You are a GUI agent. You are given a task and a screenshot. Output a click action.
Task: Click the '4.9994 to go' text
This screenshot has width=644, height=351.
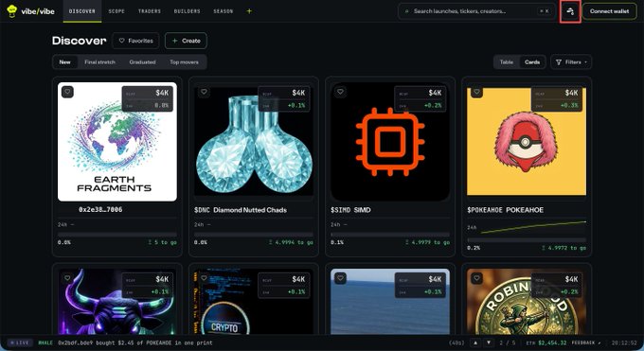coord(291,242)
